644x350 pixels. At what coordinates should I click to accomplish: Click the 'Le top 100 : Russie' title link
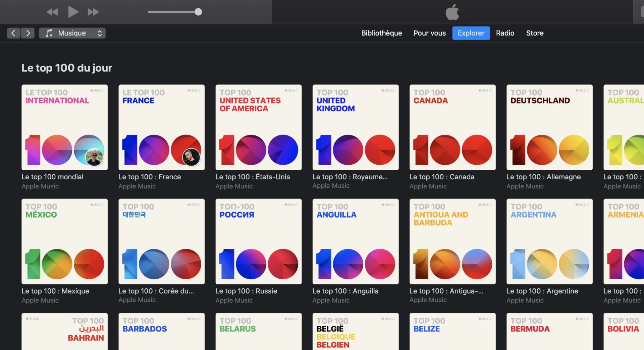point(246,291)
